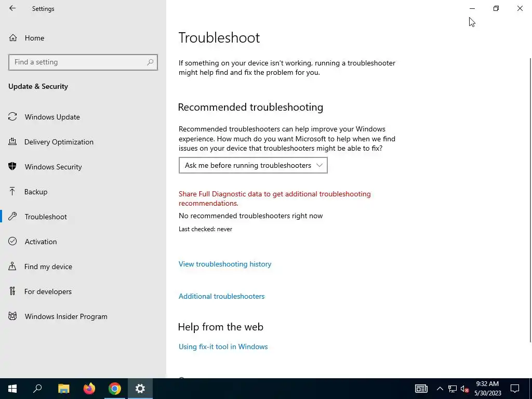Click the Windows Insider cat icon
This screenshot has height=399, width=532.
pos(12,316)
